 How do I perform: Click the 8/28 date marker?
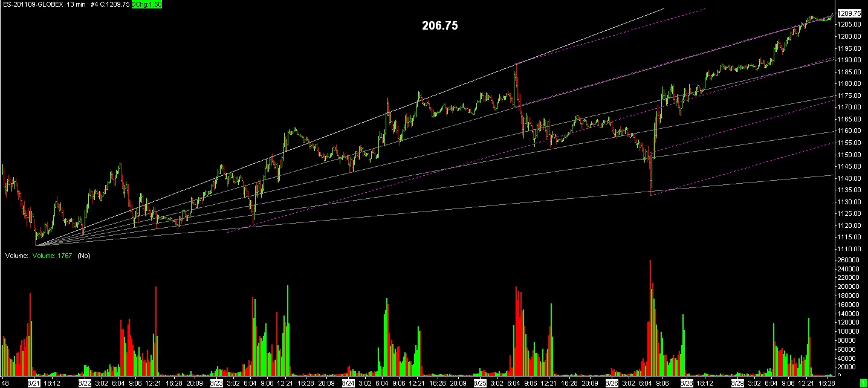click(687, 383)
